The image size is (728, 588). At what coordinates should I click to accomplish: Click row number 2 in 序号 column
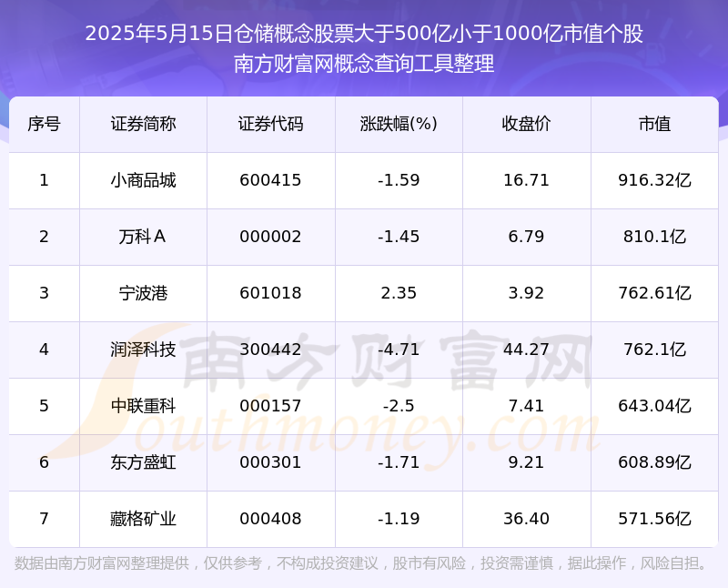coord(44,237)
